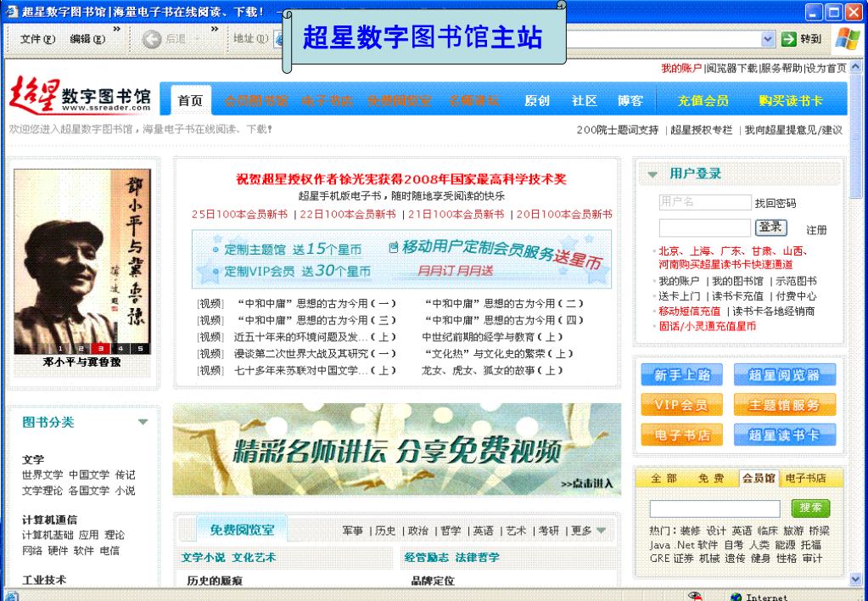Viewport: 868px width, 601px height.
Task: Click 世界文学 category link
Action: coord(42,475)
